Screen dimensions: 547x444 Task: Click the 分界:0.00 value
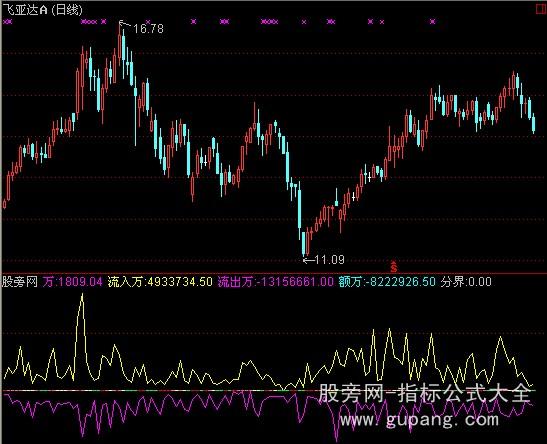click(x=466, y=281)
